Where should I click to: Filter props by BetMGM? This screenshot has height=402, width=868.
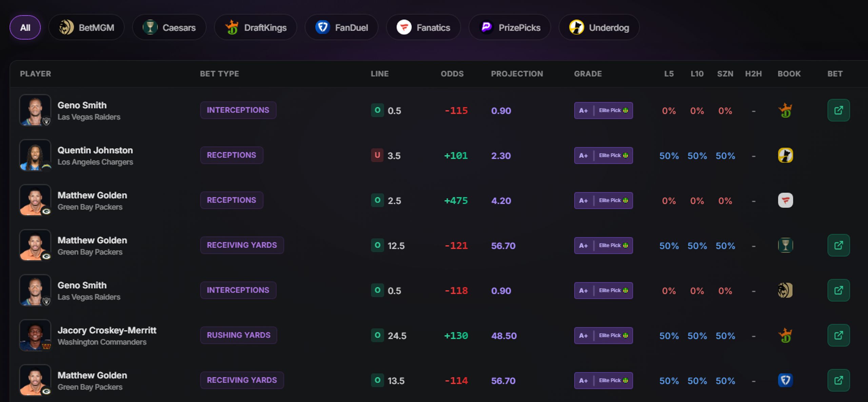click(x=86, y=27)
